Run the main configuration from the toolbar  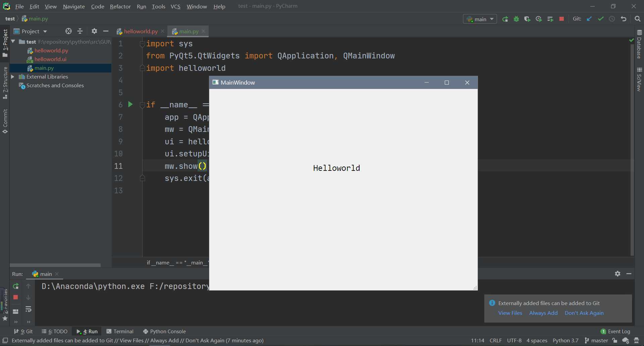click(505, 19)
